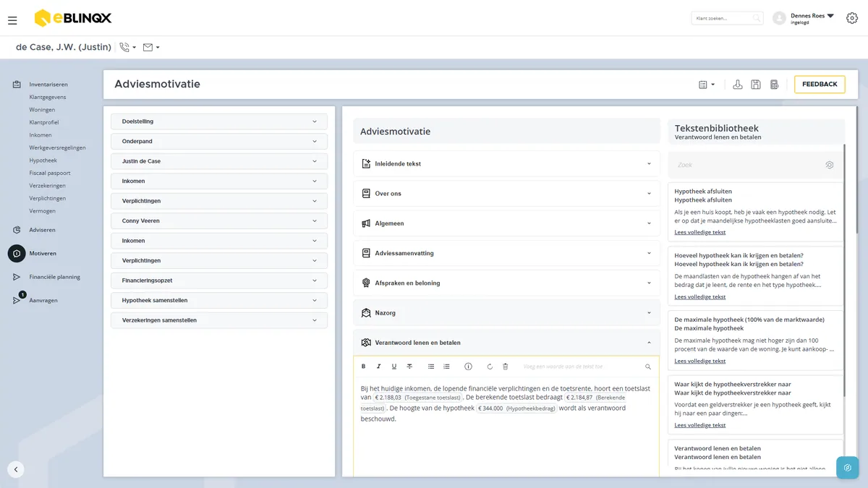Open full text of Waar kijkt de hypotheekverstrekker naar

[700, 425]
